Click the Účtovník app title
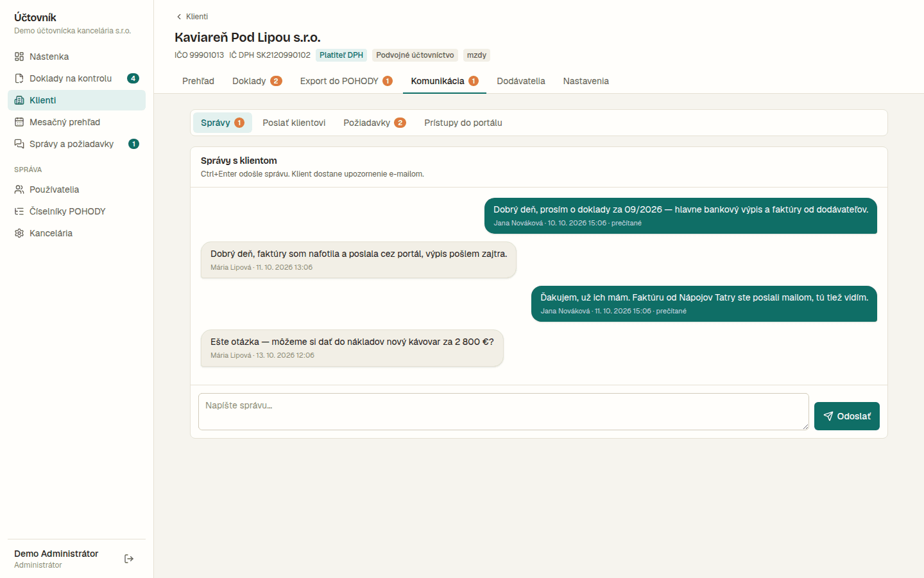 click(35, 17)
